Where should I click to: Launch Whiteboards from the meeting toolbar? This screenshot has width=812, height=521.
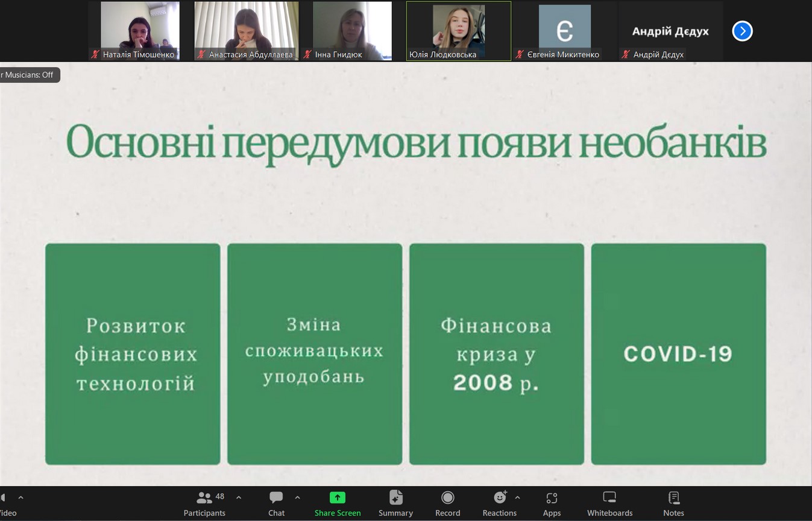[609, 498]
